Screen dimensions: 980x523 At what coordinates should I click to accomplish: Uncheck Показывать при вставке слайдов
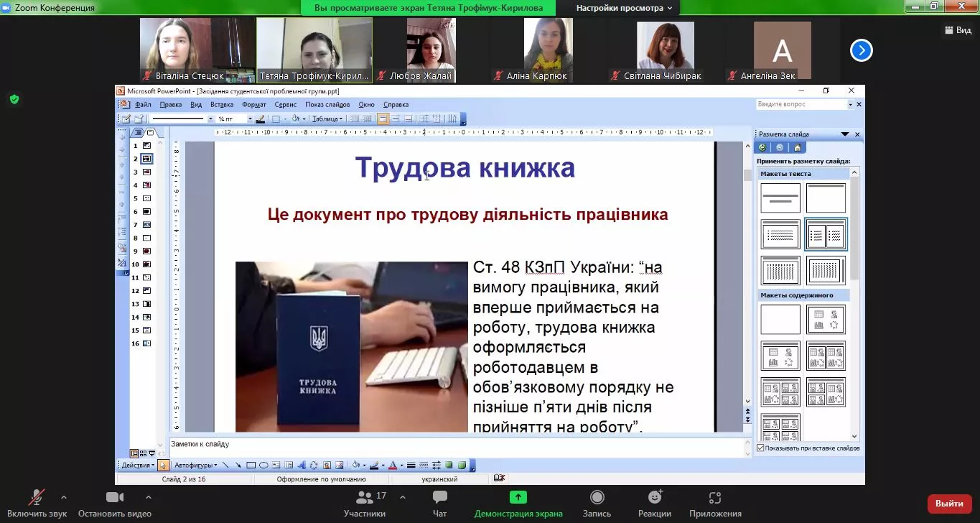click(x=760, y=447)
